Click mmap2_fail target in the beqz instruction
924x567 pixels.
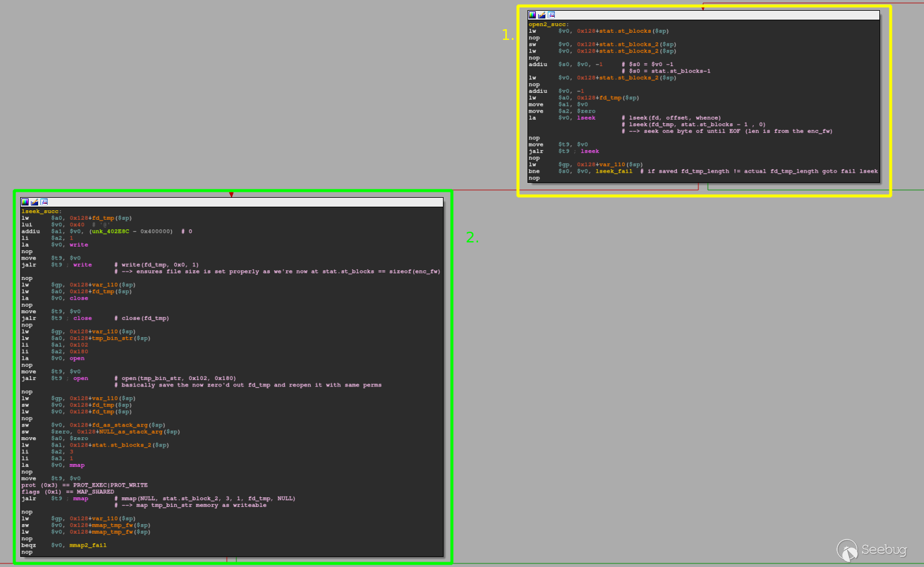click(88, 546)
